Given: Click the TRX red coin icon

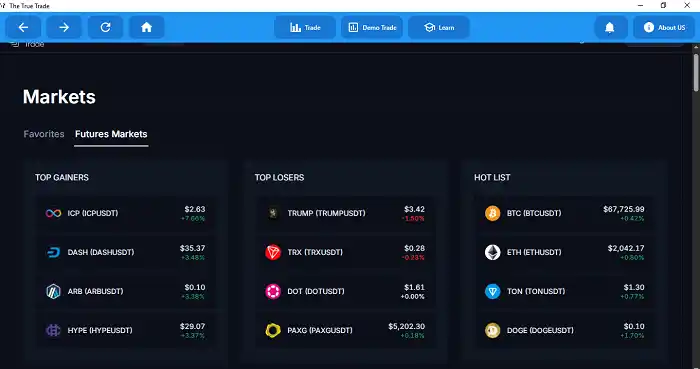Looking at the screenshot, I should pos(273,252).
